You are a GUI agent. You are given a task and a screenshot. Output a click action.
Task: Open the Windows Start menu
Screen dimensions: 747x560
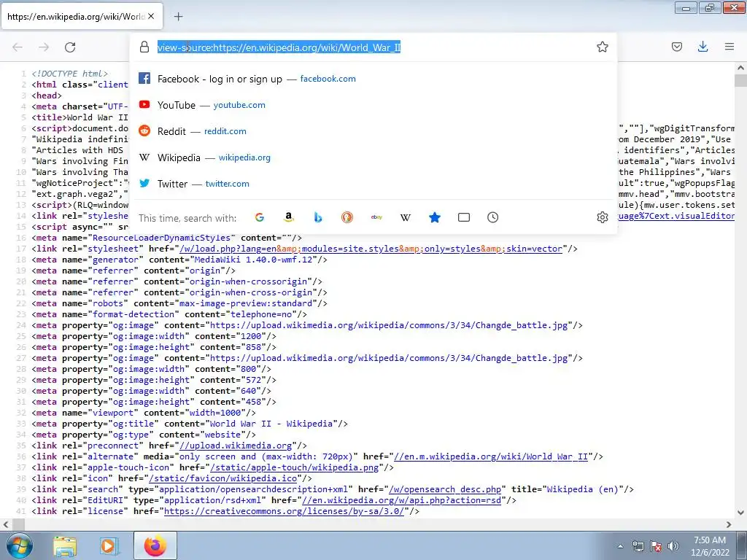[19, 545]
